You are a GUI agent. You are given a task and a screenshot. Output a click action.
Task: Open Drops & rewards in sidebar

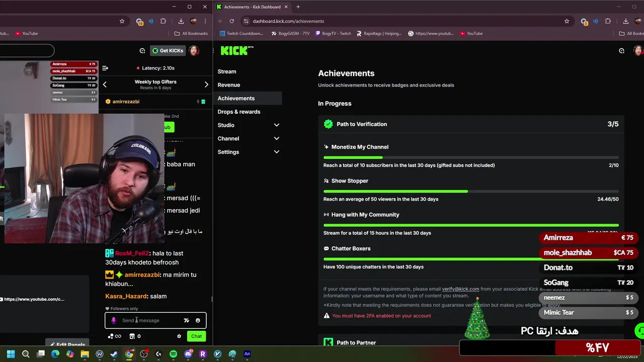click(x=239, y=112)
